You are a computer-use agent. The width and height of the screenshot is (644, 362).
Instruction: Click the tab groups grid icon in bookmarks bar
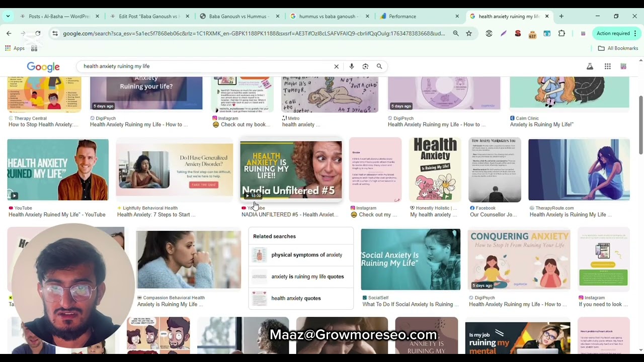[x=34, y=48]
